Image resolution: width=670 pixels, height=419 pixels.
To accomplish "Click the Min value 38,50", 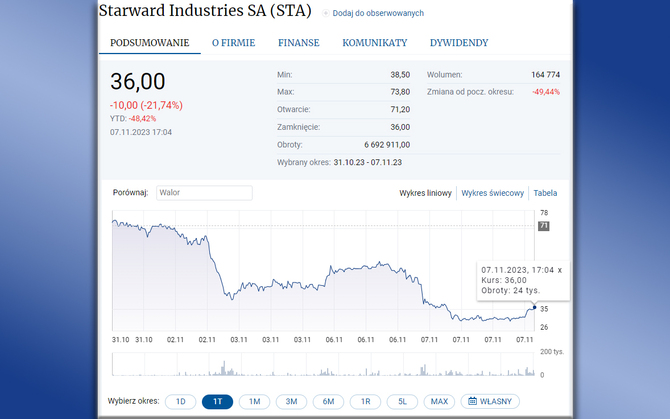I will pyautogui.click(x=400, y=75).
